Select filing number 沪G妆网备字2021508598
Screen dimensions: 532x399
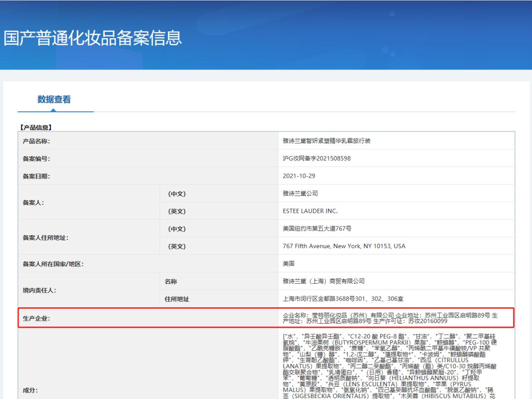pyautogui.click(x=317, y=159)
